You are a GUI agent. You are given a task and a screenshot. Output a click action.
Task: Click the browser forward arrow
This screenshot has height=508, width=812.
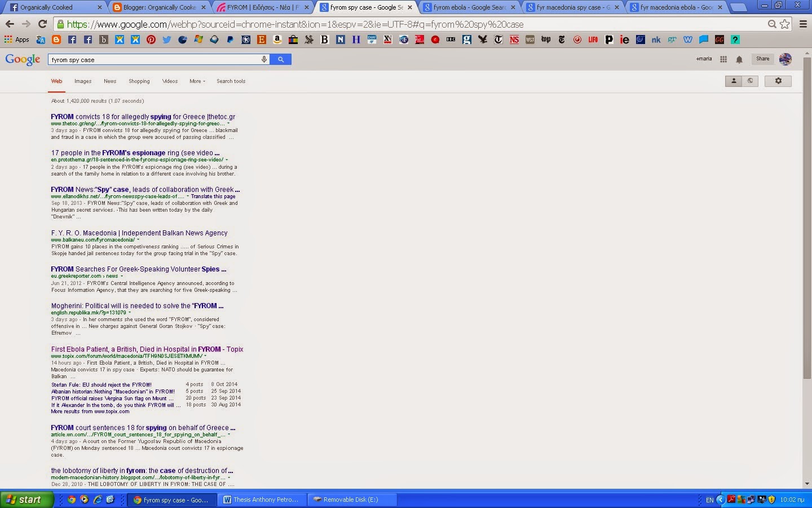pos(26,24)
